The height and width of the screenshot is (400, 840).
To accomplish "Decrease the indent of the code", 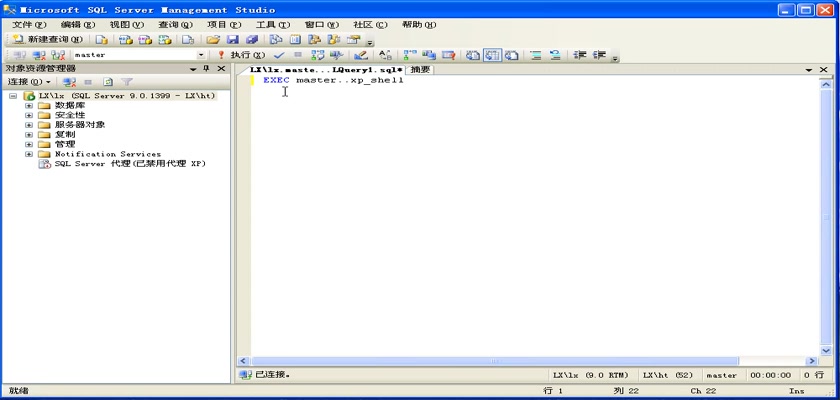I will click(x=580, y=55).
